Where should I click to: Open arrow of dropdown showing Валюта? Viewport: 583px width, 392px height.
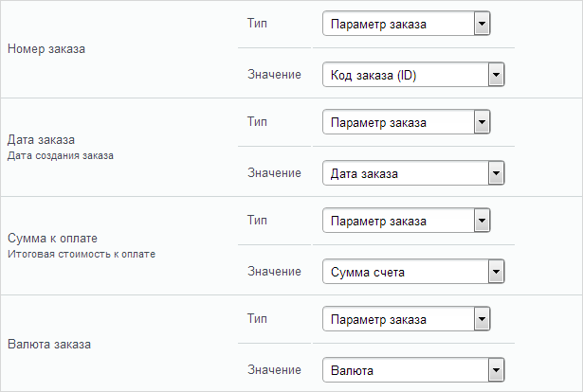tap(496, 370)
